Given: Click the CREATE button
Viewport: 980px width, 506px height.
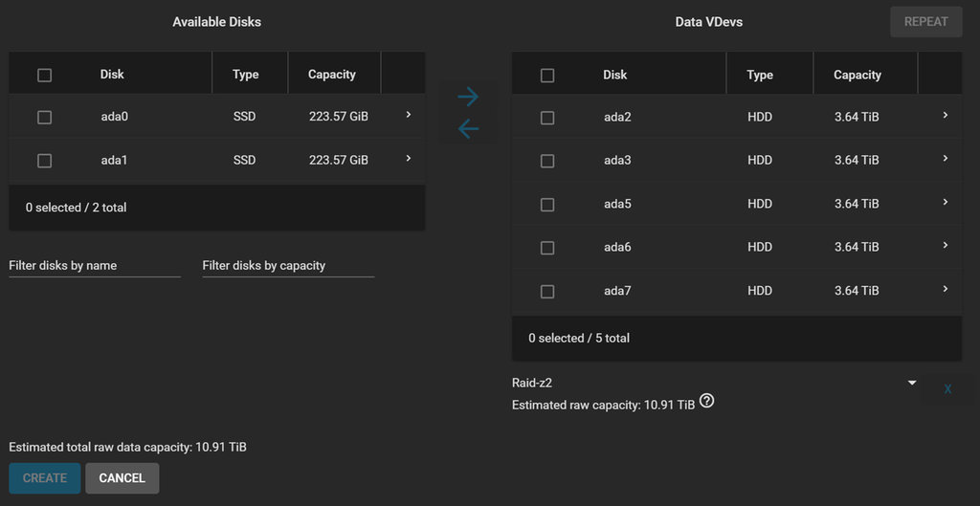Looking at the screenshot, I should tap(45, 478).
